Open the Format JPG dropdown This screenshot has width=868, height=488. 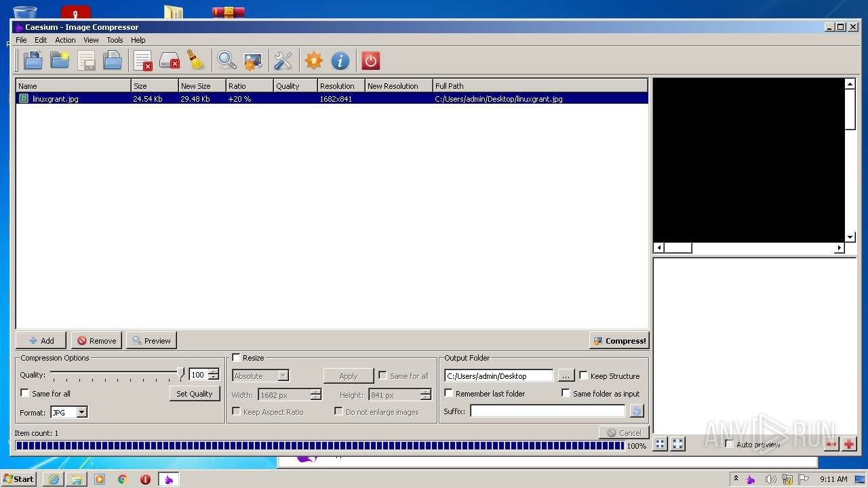[69, 412]
